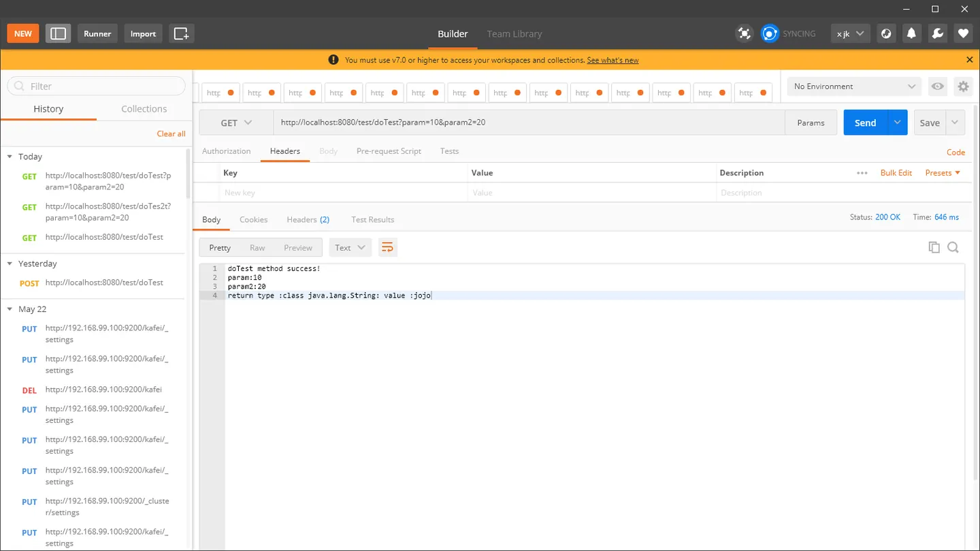980x551 pixels.
Task: Open the notifications bell icon
Action: coord(911,33)
